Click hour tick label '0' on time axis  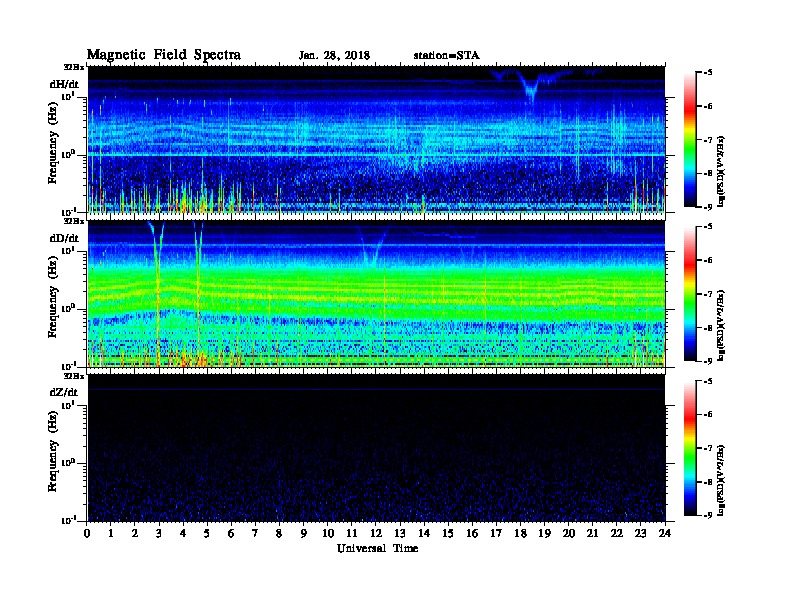(87, 533)
